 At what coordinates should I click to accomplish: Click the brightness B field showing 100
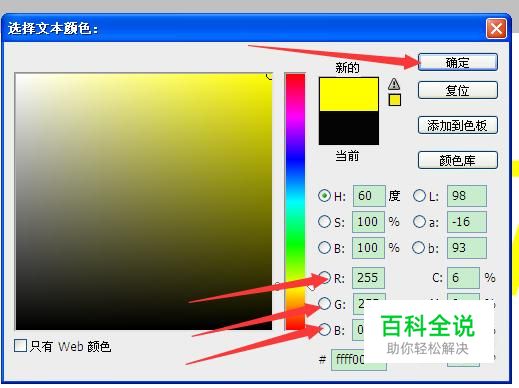pos(368,248)
